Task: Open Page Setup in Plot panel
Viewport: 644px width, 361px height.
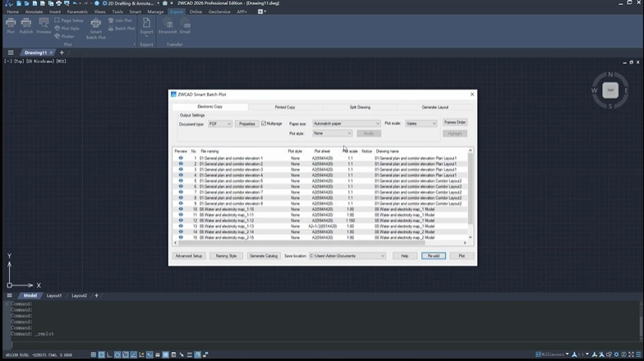Action: pyautogui.click(x=69, y=21)
